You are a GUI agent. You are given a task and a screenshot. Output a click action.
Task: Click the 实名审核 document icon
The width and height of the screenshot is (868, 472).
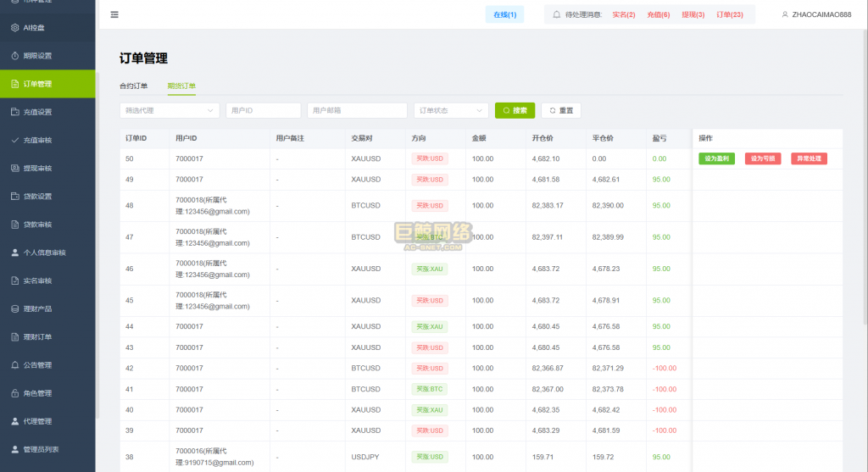click(15, 280)
